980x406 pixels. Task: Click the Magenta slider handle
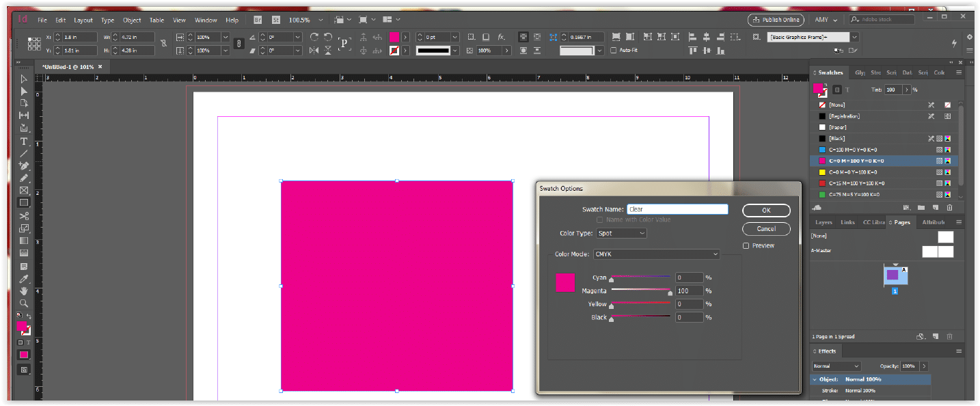click(x=670, y=293)
